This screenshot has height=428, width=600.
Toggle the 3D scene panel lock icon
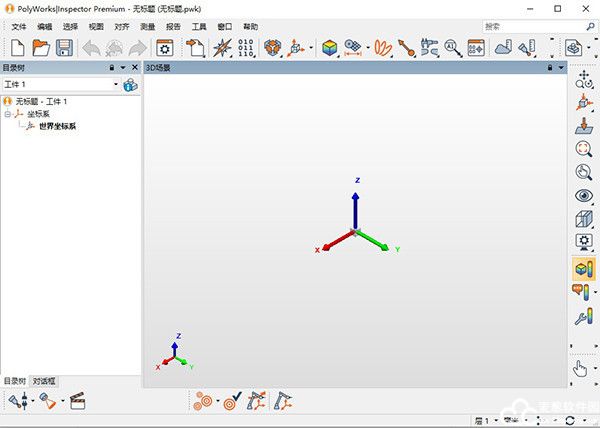click(550, 68)
